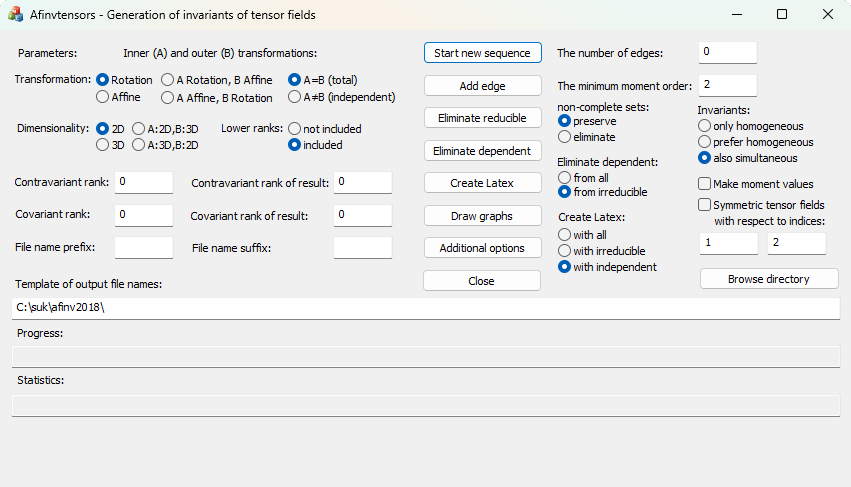851x487 pixels.
Task: Click the Create Latex button
Action: [482, 183]
